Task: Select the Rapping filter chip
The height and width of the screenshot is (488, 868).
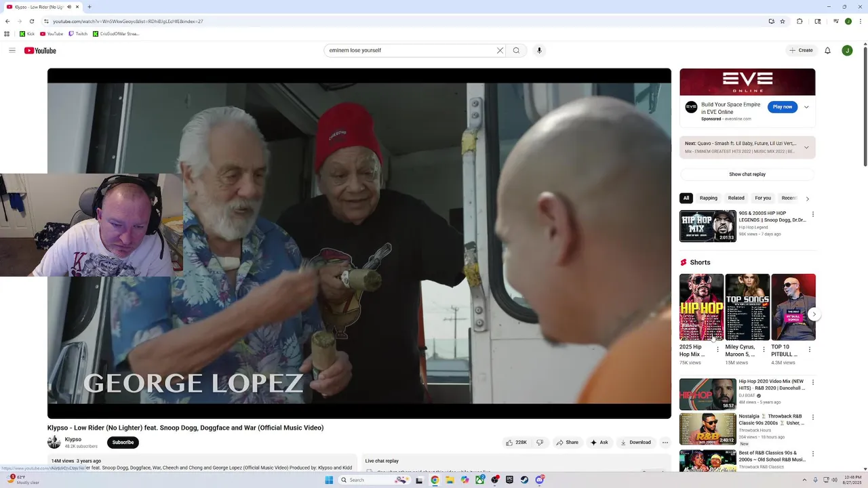Action: tap(709, 198)
